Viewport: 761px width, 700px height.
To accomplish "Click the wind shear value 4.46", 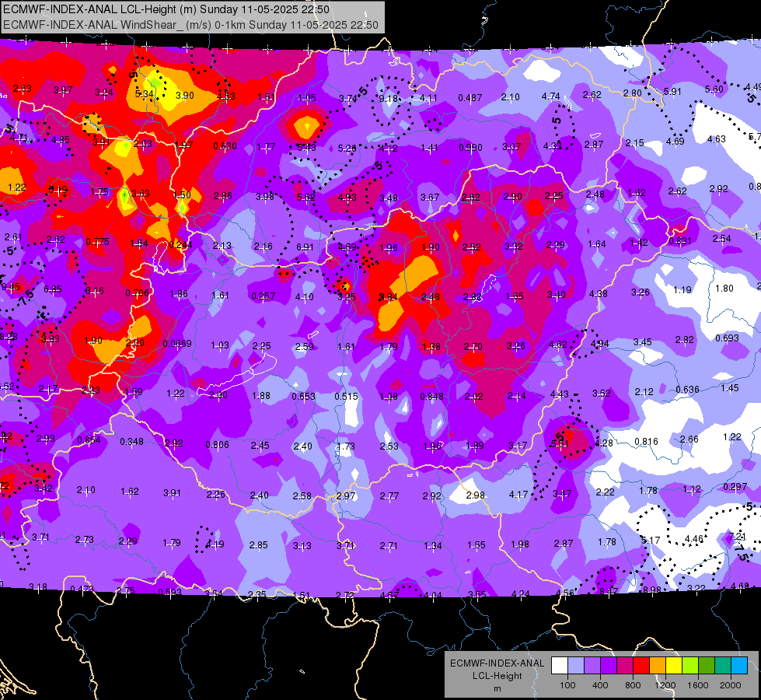I will (694, 539).
